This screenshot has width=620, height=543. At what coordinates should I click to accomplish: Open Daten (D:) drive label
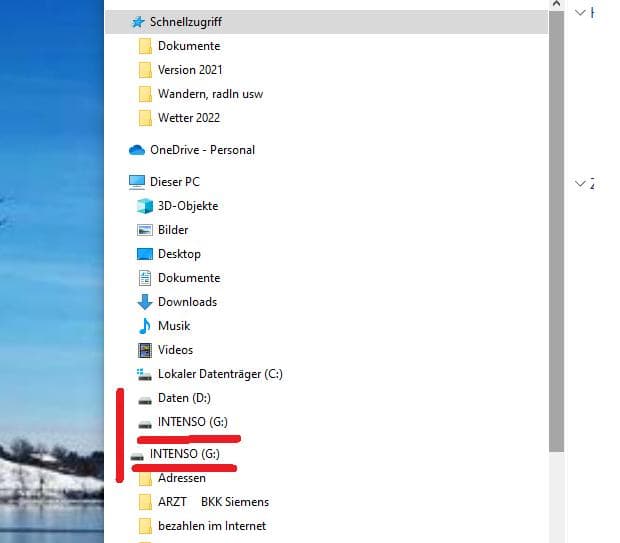tap(184, 398)
